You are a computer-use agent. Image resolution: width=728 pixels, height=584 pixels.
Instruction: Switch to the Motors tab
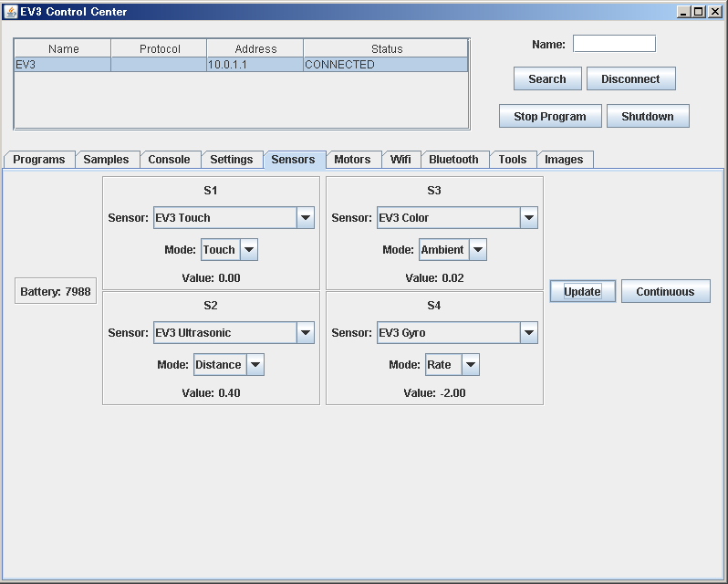(x=352, y=159)
